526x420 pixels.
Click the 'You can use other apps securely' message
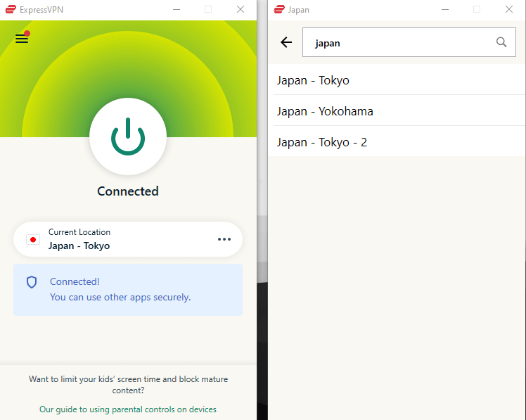click(120, 297)
